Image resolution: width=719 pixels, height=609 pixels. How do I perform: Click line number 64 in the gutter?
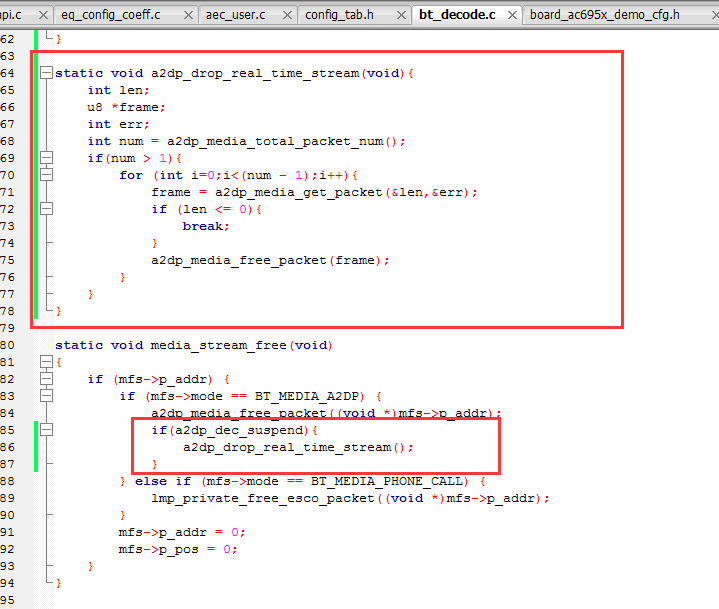[x=7, y=73]
